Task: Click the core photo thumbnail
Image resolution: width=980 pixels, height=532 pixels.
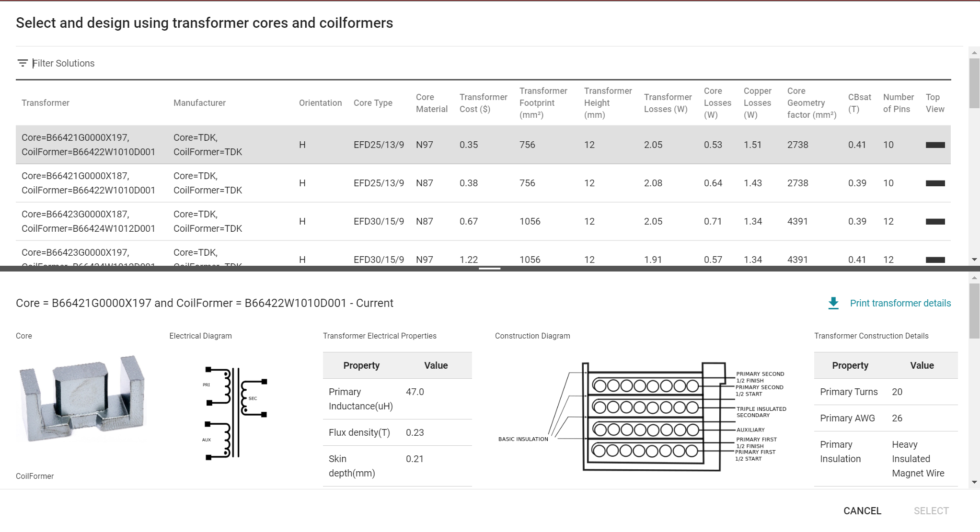Action: (x=82, y=398)
